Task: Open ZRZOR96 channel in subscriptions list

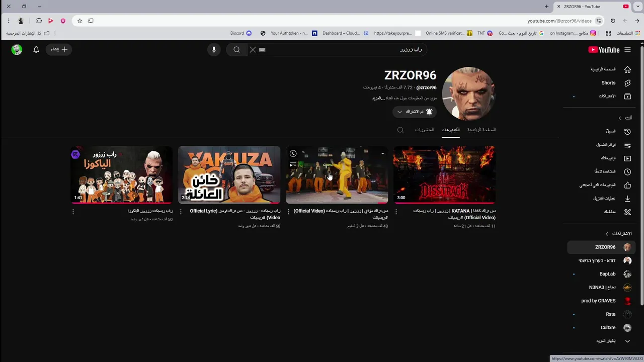Action: pos(602,247)
